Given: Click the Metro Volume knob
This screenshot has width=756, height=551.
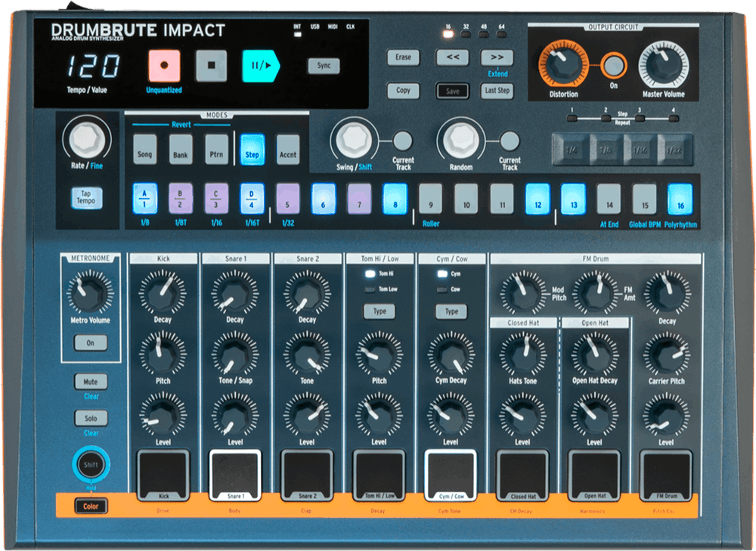Looking at the screenshot, I should point(90,293).
